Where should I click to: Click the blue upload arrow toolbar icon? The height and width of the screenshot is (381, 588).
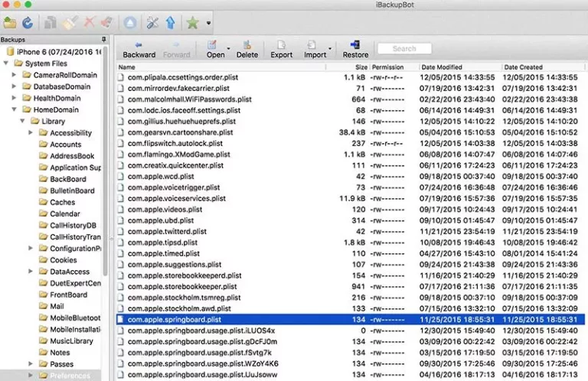[x=171, y=23]
